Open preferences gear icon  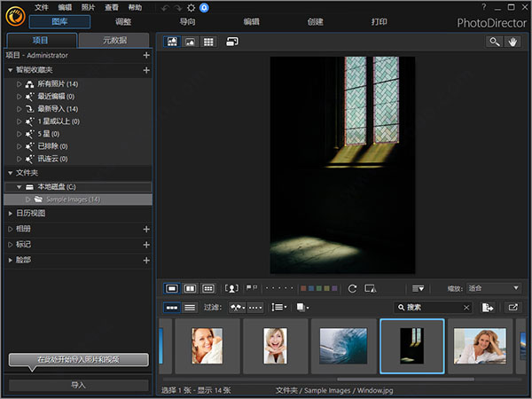[x=191, y=8]
